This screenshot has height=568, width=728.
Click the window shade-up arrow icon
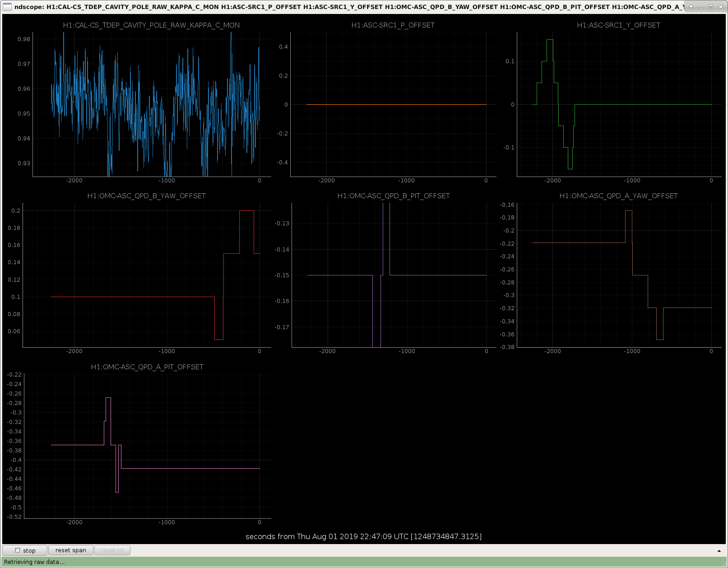(x=691, y=7)
